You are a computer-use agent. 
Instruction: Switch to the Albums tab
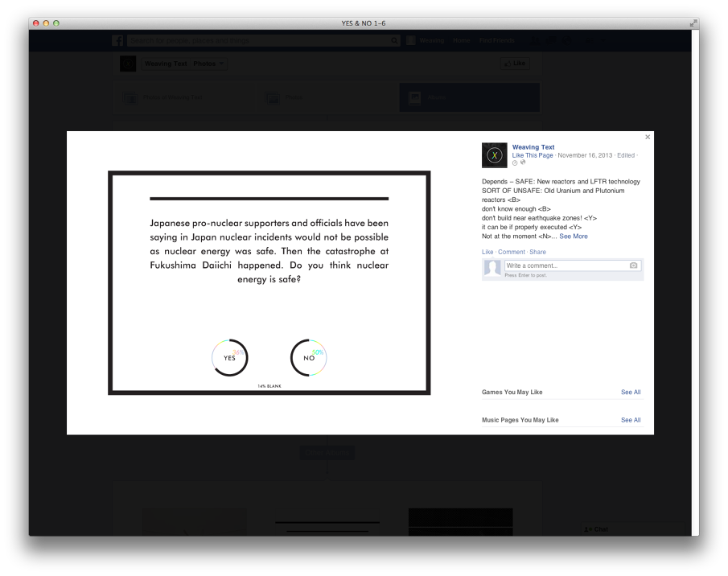470,97
